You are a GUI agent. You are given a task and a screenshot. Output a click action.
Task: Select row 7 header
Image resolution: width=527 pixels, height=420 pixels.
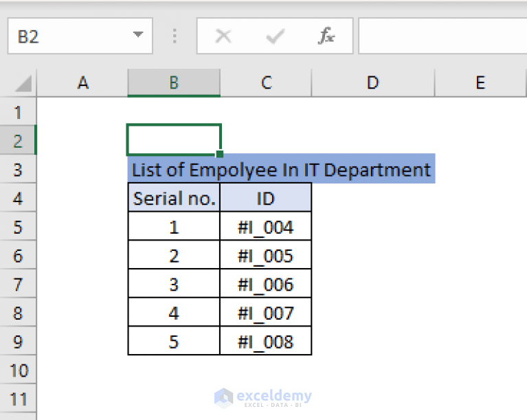pyautogui.click(x=18, y=283)
